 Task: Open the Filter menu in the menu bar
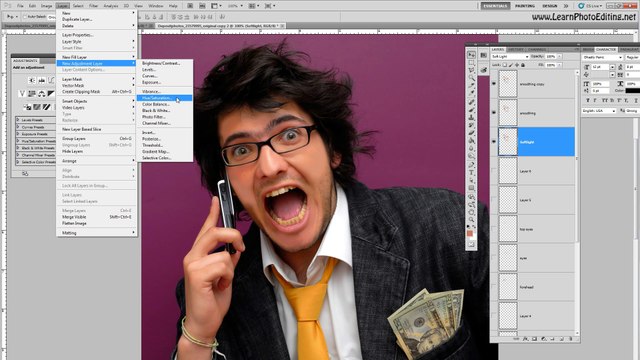point(93,6)
